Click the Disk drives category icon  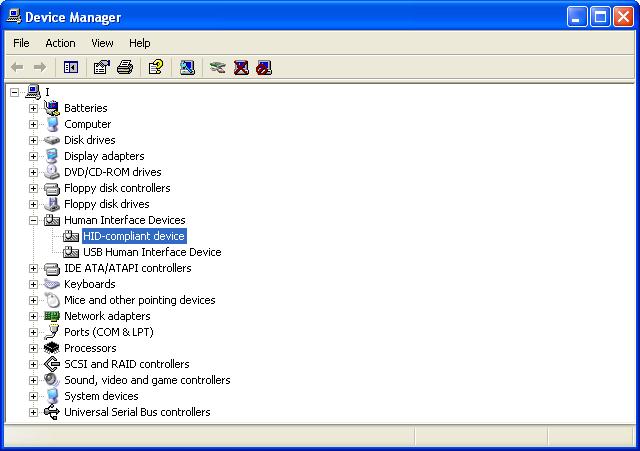pos(52,140)
